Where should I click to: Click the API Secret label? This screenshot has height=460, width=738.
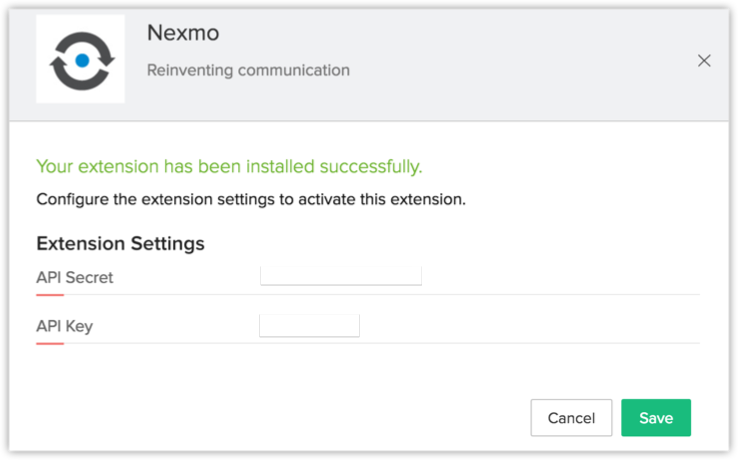point(74,278)
